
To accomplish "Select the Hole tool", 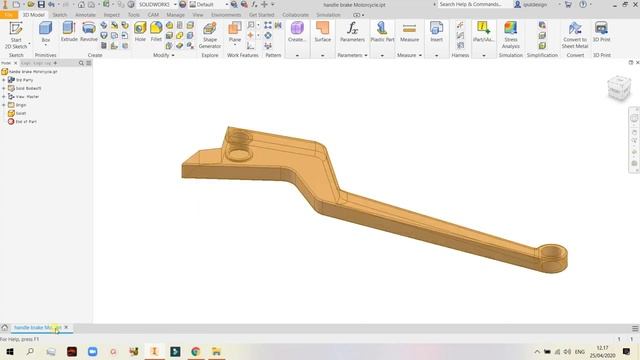I will tap(140, 31).
